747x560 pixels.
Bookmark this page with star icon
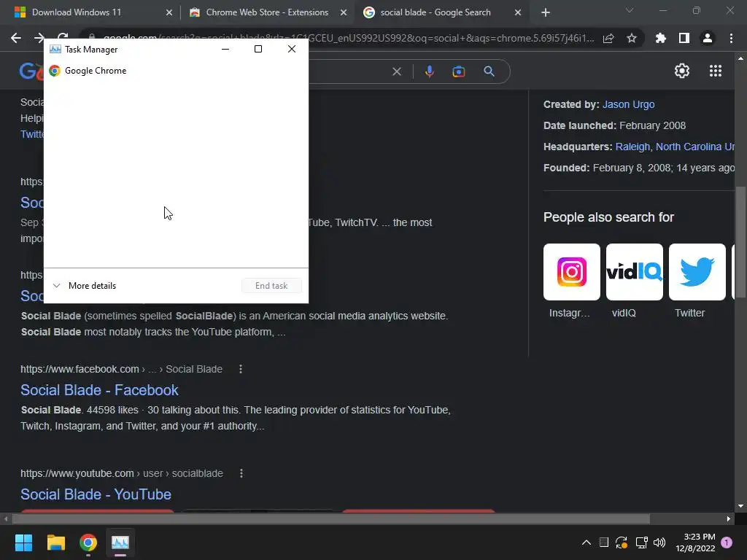(632, 39)
